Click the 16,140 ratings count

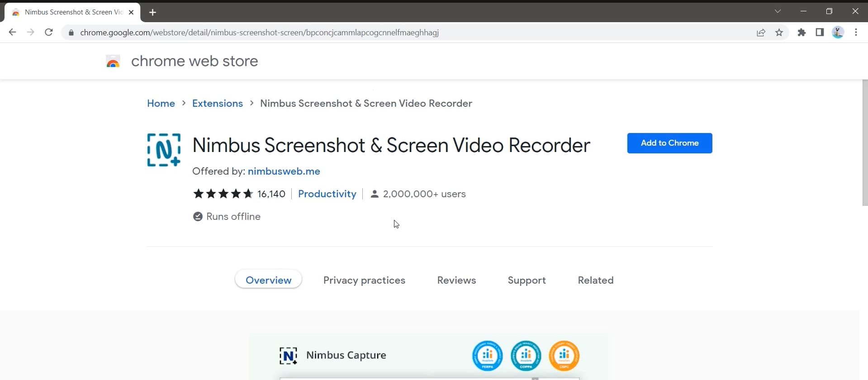pos(271,194)
